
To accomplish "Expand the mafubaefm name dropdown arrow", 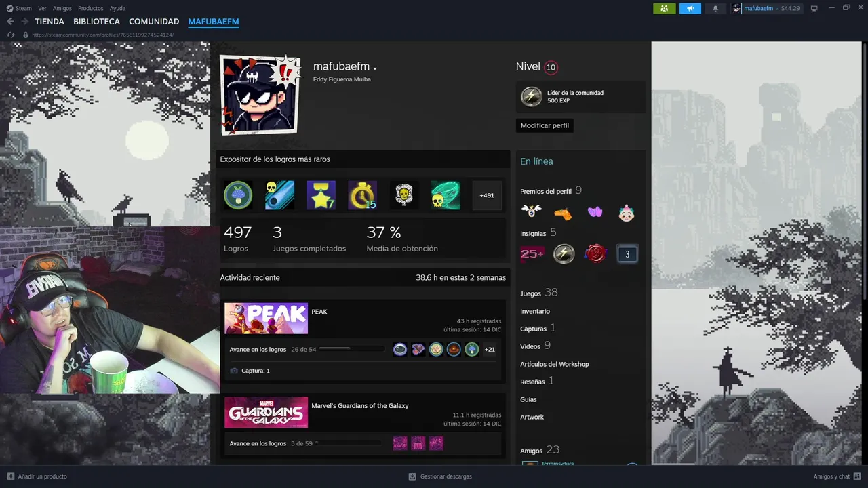I will point(374,68).
